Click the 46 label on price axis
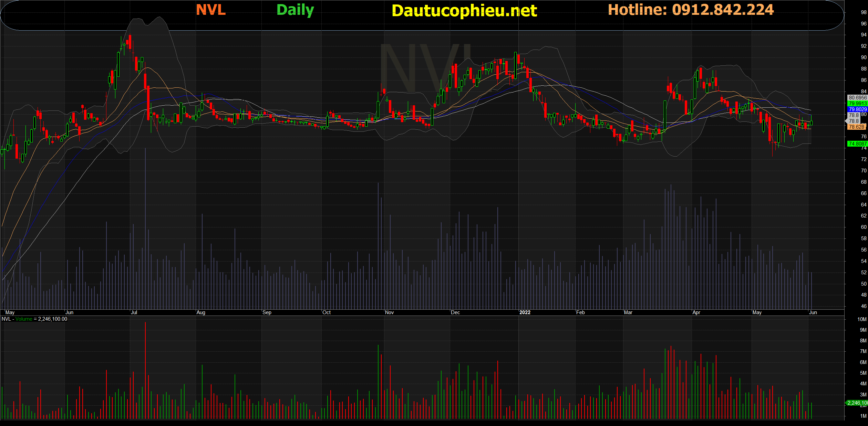868x426 pixels. [864, 306]
